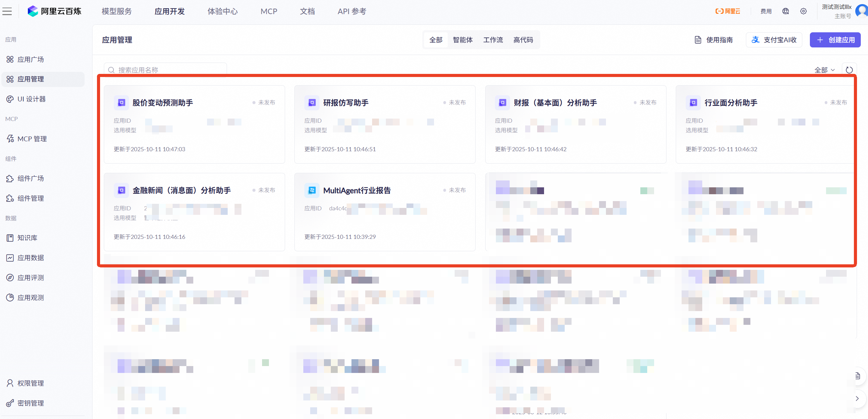Open 密钥管理 sidebar entry

(30, 403)
